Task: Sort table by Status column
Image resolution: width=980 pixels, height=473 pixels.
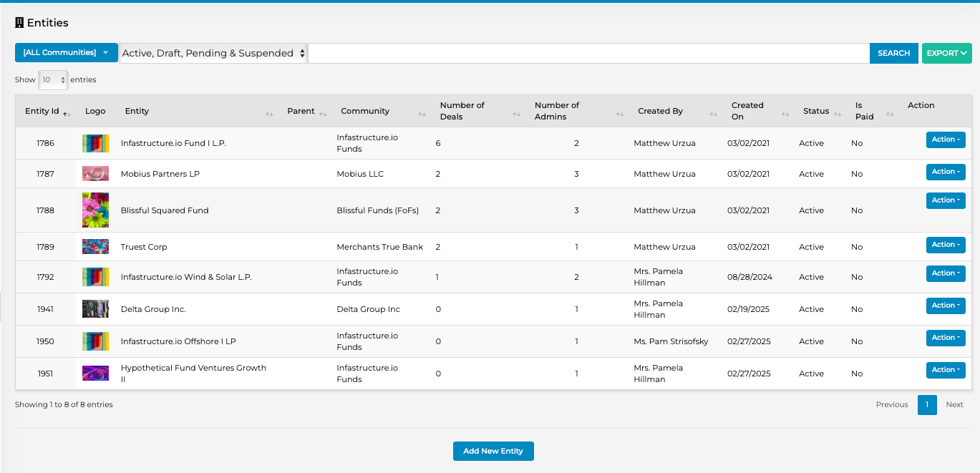Action: coord(837,114)
